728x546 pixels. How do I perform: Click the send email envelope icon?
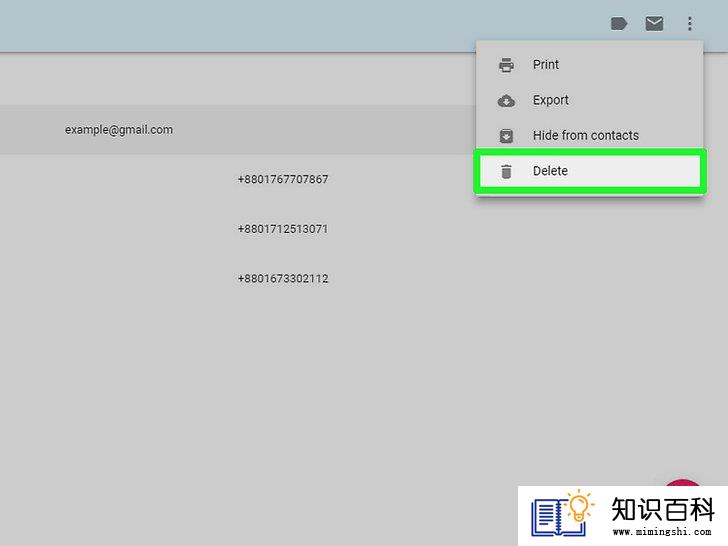pos(654,24)
